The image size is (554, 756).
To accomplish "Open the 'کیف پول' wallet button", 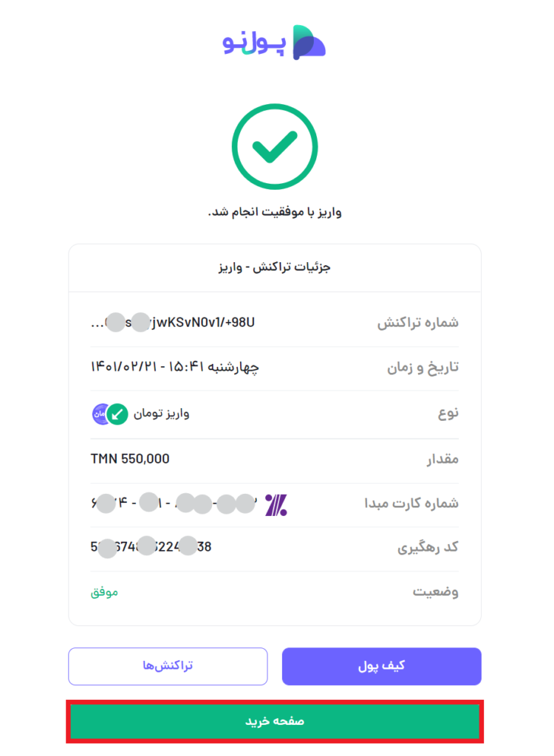I will coord(381,666).
